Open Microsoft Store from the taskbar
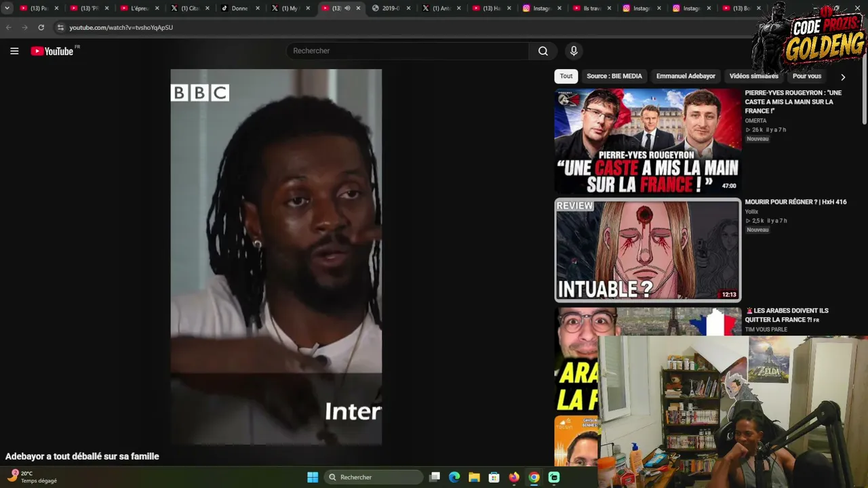 point(494,477)
